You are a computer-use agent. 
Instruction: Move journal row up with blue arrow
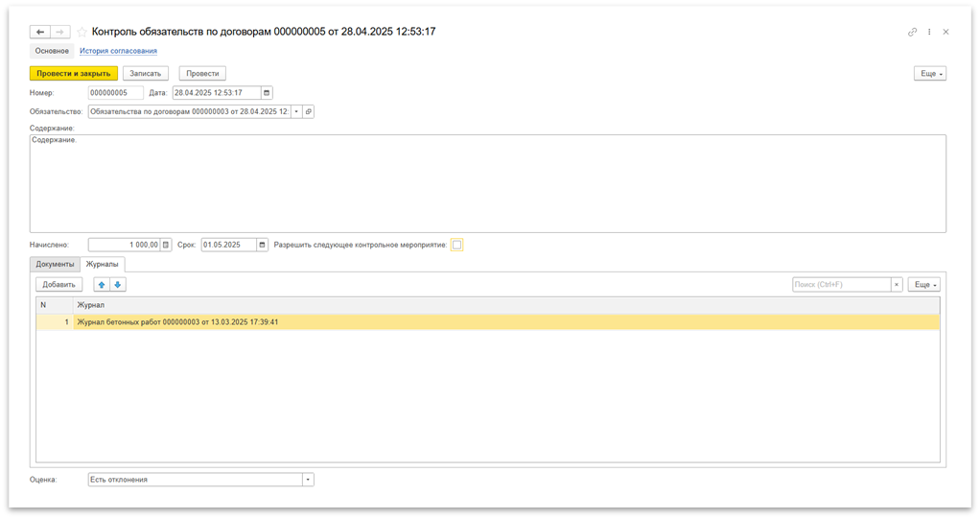click(x=102, y=285)
